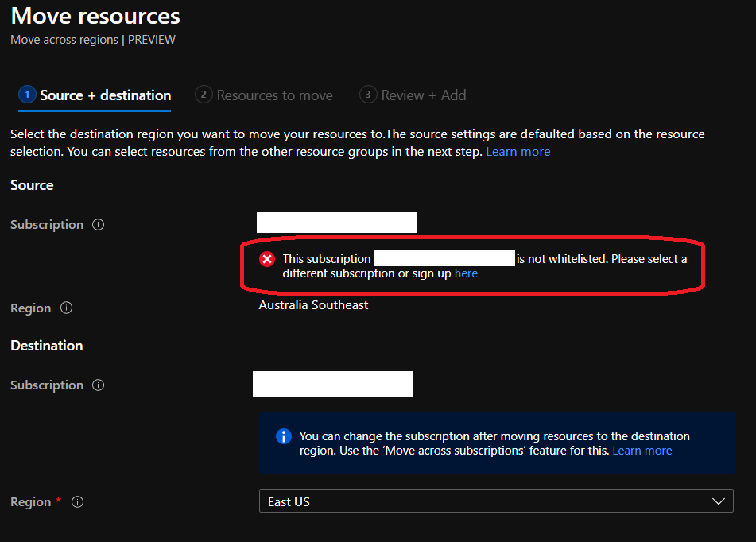Click the info icon beside source Subscription
Screen dimensions: 756x542
click(x=99, y=225)
